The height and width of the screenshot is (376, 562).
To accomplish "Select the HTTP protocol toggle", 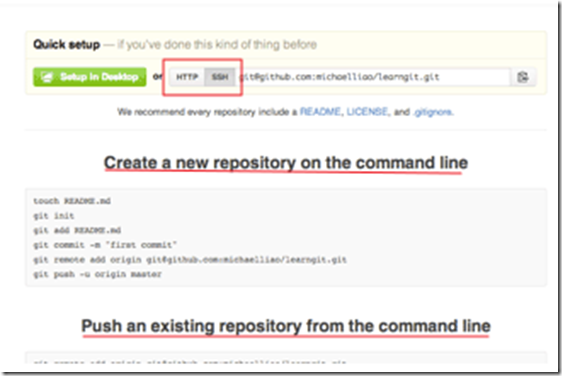I will click(x=187, y=77).
